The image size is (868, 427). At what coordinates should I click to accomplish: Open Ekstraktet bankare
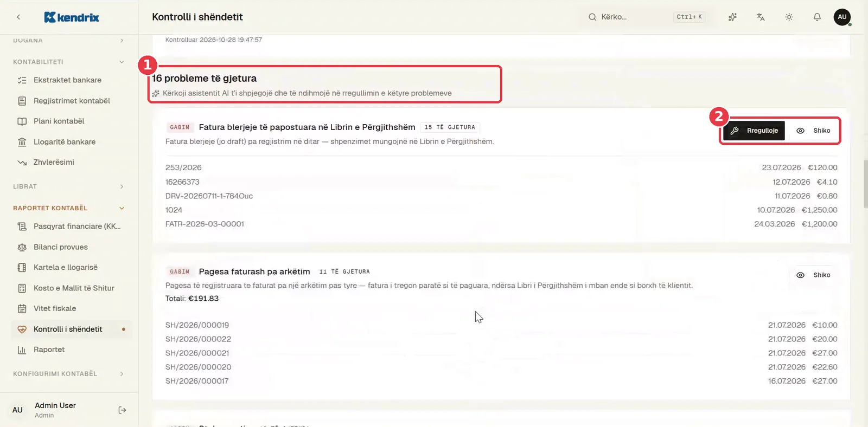(x=71, y=80)
